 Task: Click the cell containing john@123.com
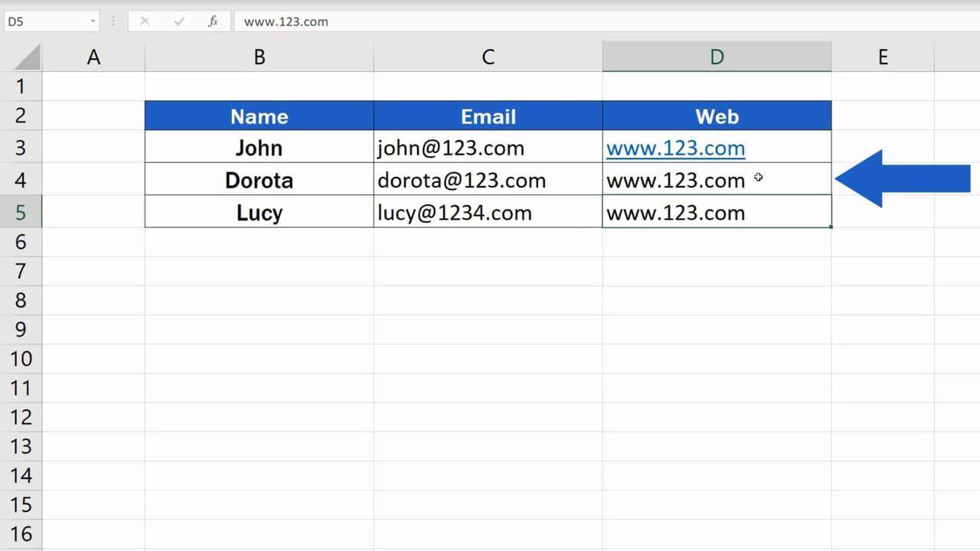coord(450,148)
